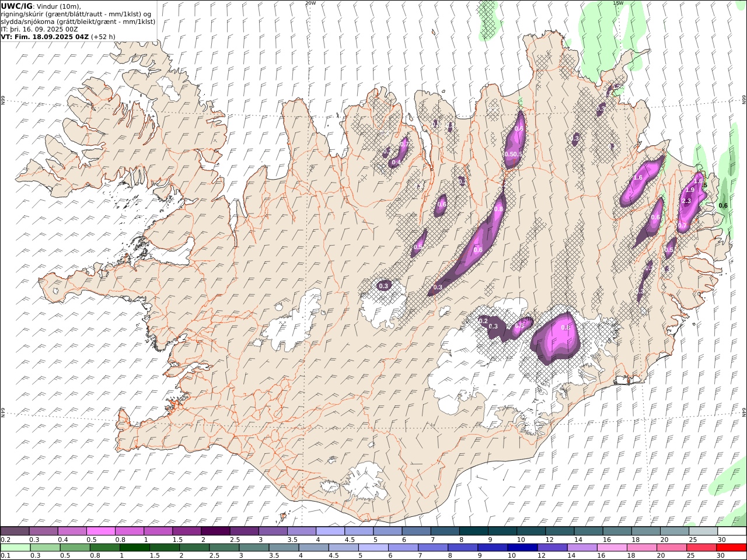Select the violet 14–16 swatch, lower bar
Screen dimensions: 747x560
pos(582,547)
